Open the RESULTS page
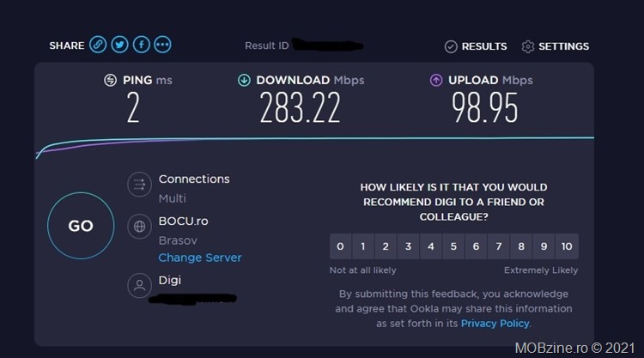Image resolution: width=644 pixels, height=358 pixels. pos(476,46)
